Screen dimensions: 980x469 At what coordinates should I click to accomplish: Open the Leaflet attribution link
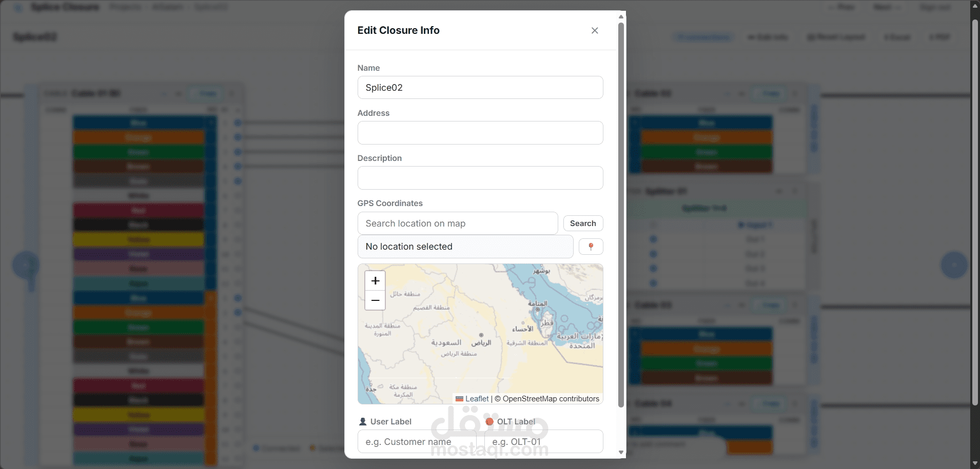[x=477, y=399]
